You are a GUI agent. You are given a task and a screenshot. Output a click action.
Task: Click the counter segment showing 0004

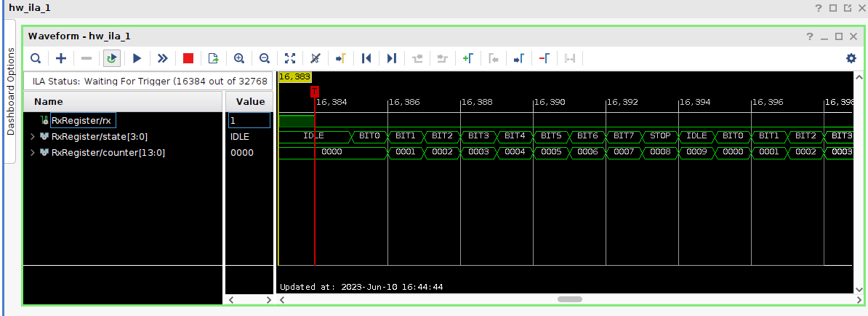[515, 152]
